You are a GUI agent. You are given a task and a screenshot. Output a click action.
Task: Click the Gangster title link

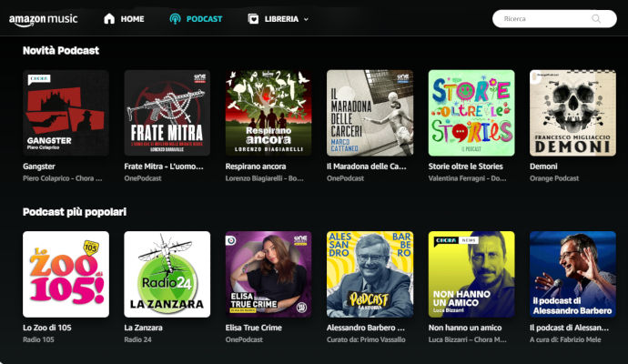pos(39,167)
